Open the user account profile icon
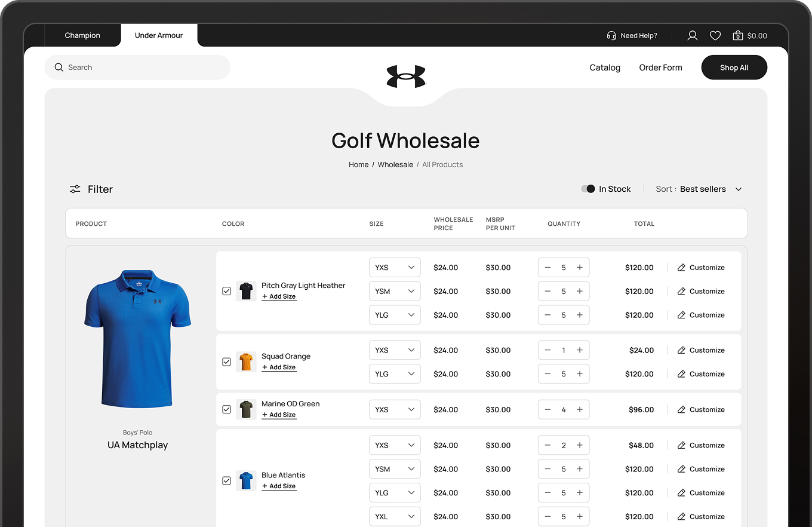Screen dimensions: 812x527 click(692, 36)
